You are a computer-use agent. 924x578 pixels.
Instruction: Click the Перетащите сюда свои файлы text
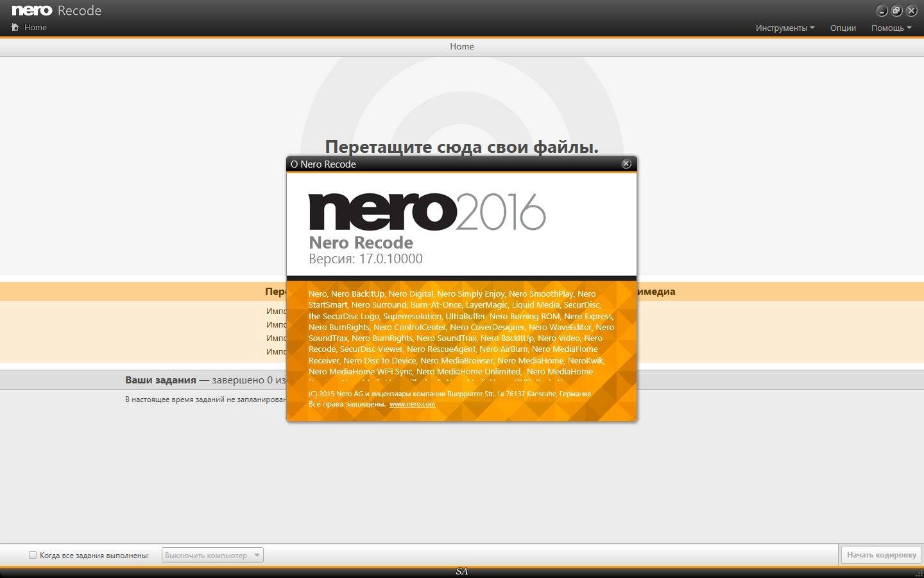click(462, 147)
